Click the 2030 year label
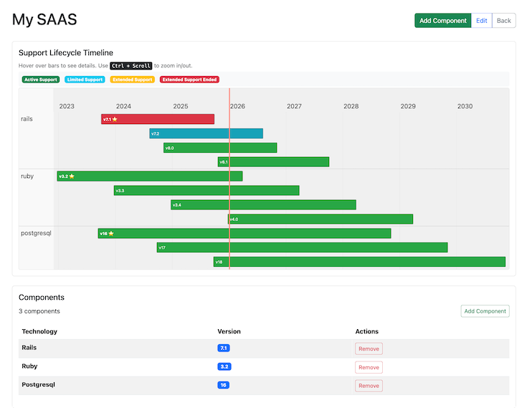532x408 pixels. (x=465, y=106)
